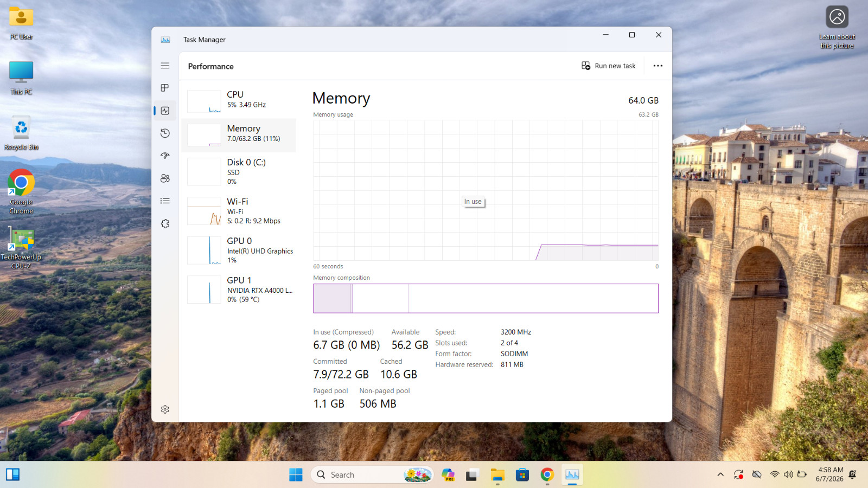Click GPU 1 mini graph thumbnail
The height and width of the screenshot is (488, 868).
(204, 290)
